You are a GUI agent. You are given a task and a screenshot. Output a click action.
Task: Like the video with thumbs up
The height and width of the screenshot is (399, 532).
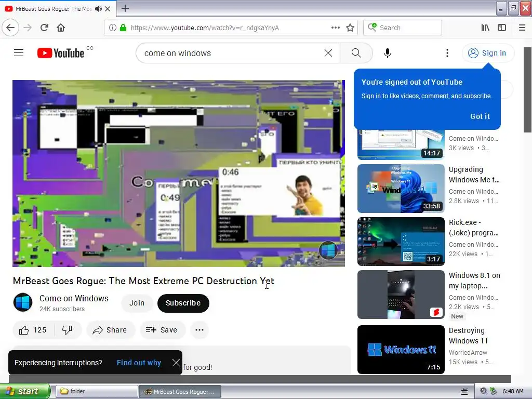click(33, 330)
